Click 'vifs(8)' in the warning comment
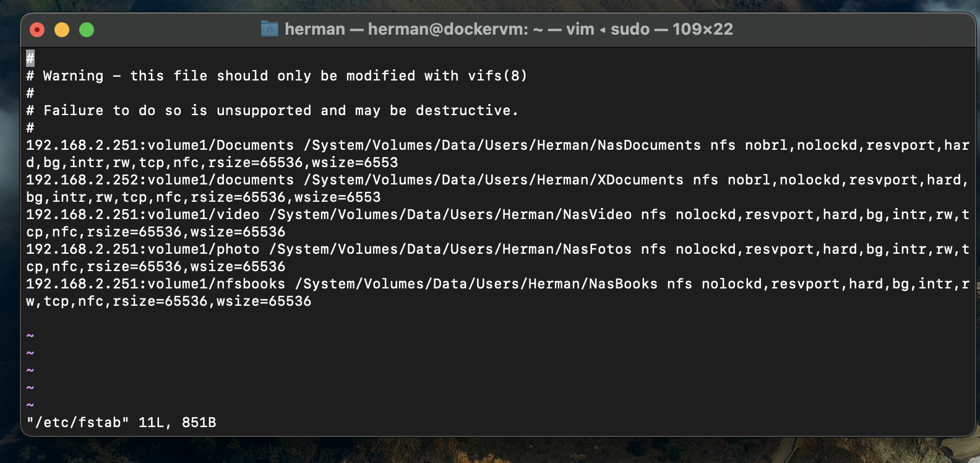The image size is (980, 463). click(x=497, y=76)
